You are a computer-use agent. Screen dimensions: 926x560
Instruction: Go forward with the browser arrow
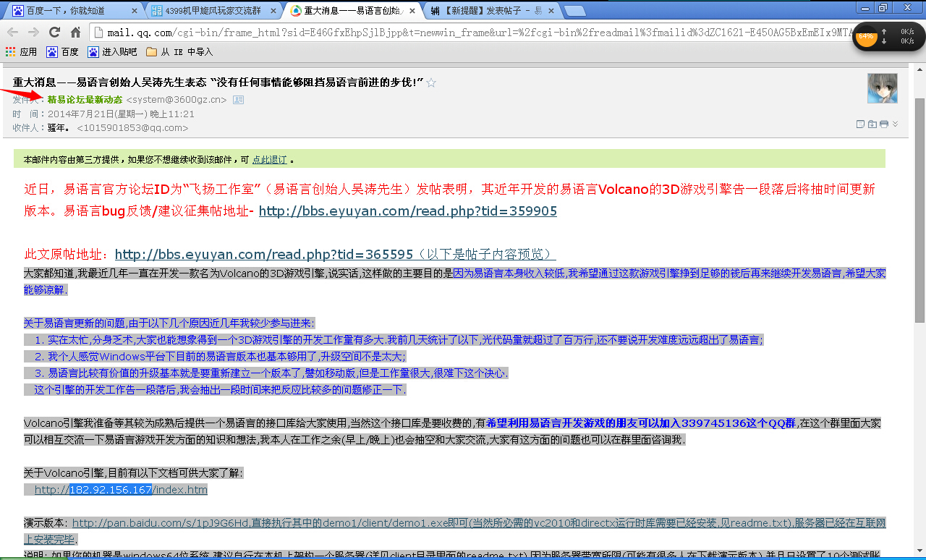(33, 33)
